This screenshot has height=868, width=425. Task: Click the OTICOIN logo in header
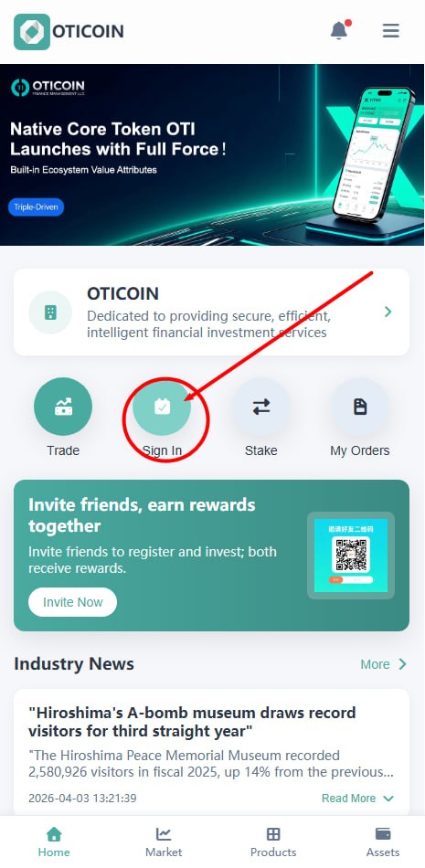click(69, 32)
